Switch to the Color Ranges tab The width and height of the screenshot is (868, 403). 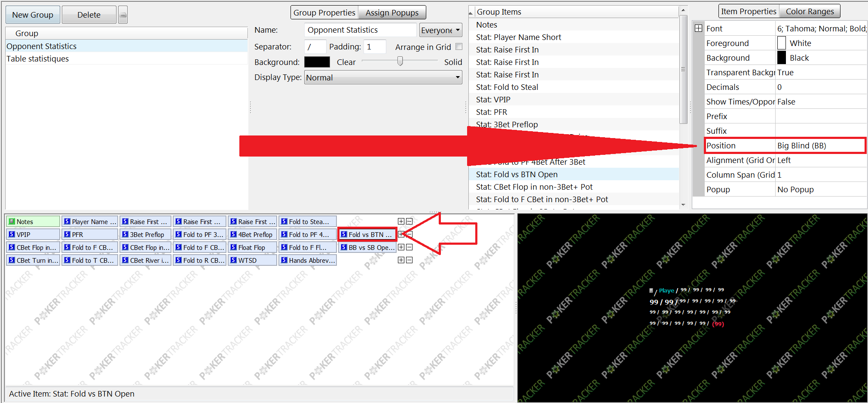[810, 11]
